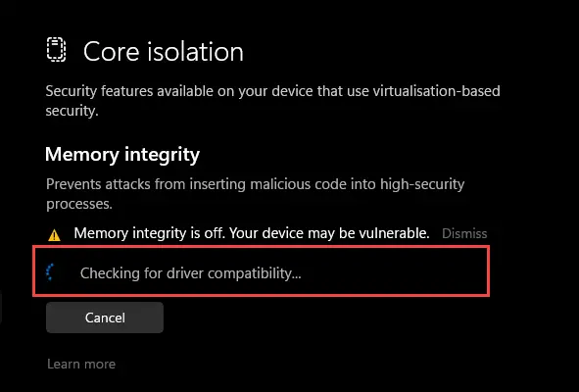Click inside the red highlighted box's empty right area
The width and height of the screenshot is (579, 392).
(393, 272)
